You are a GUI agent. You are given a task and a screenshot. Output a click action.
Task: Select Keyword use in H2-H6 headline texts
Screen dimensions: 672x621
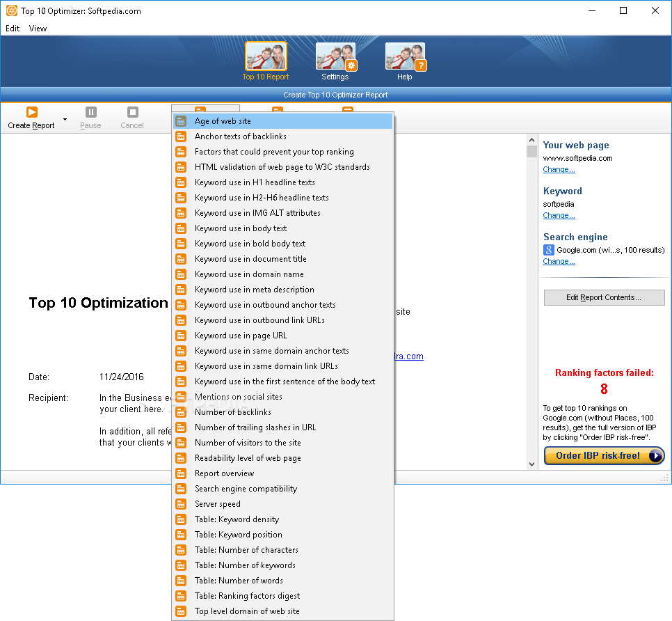(283, 198)
